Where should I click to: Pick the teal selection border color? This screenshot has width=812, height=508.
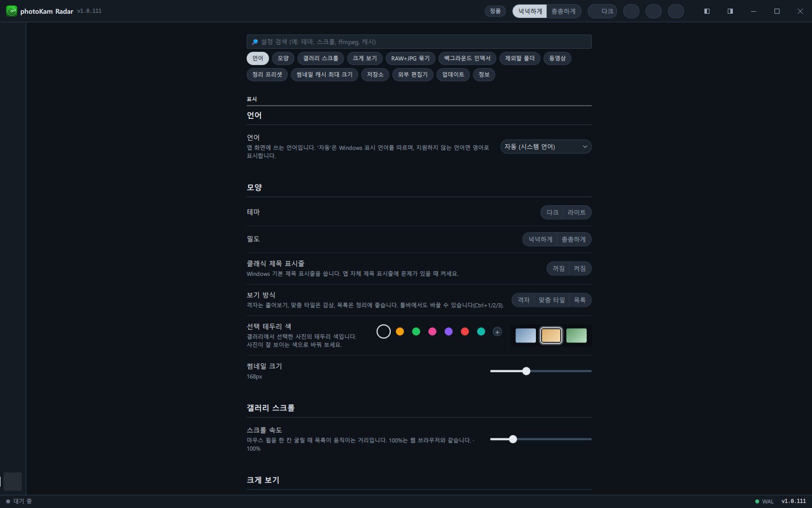click(x=481, y=332)
